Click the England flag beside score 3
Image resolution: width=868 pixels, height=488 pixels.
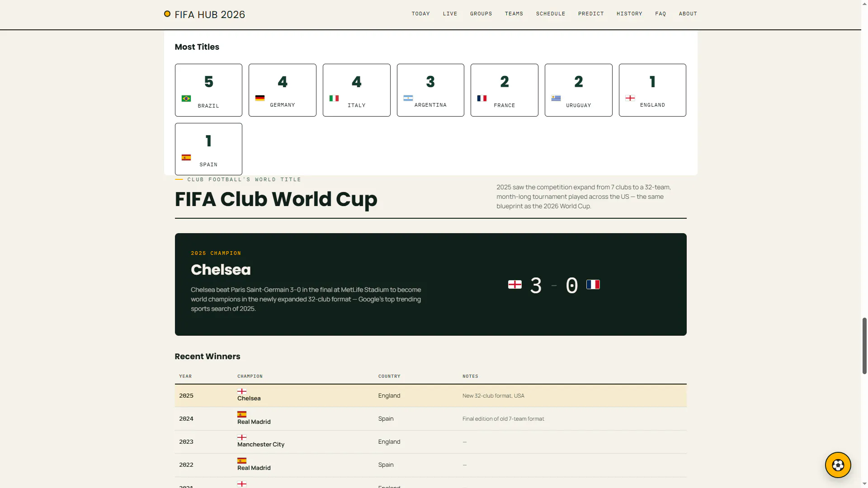click(x=515, y=285)
